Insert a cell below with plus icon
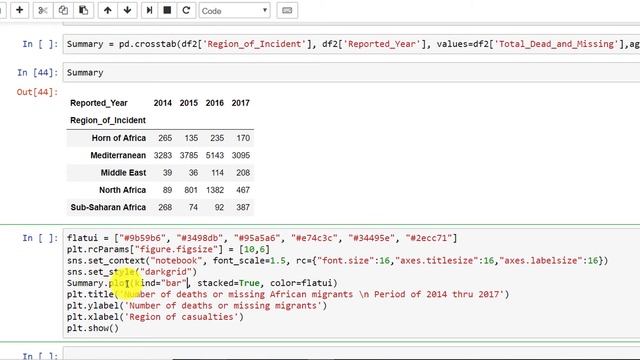The image size is (640, 360). pos(19,10)
